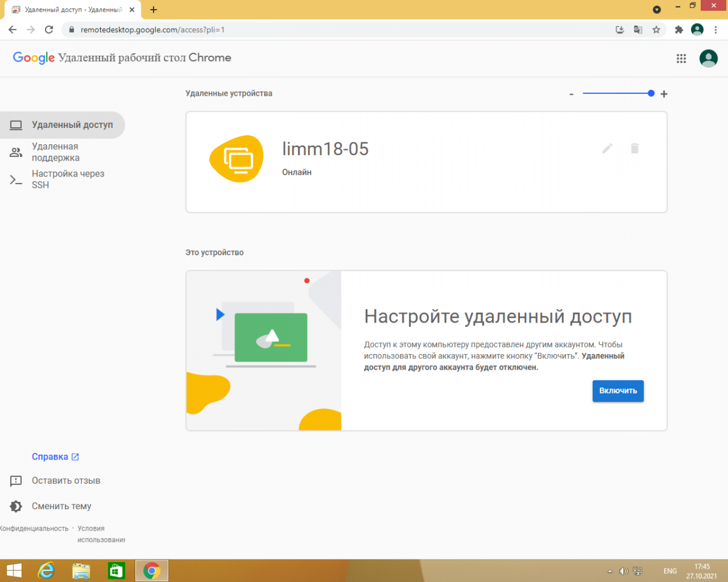728x582 pixels.
Task: Open a new Chrome tab
Action: point(153,10)
